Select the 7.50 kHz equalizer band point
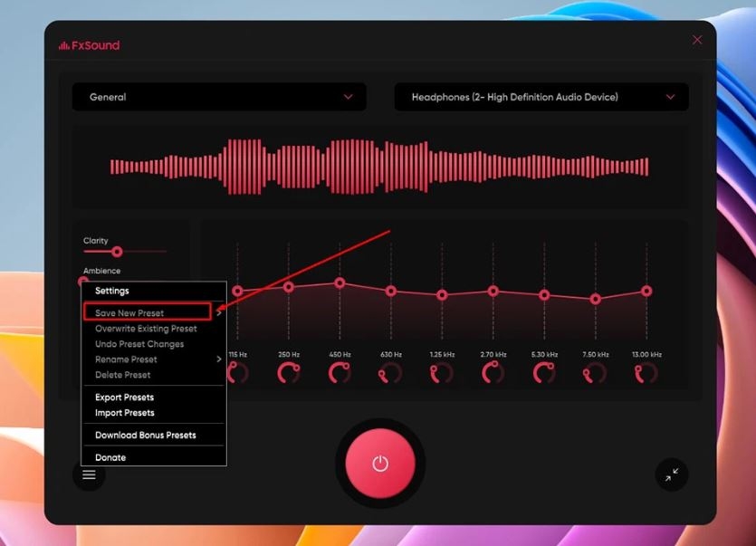Viewport: 756px width, 546px height. coord(596,299)
